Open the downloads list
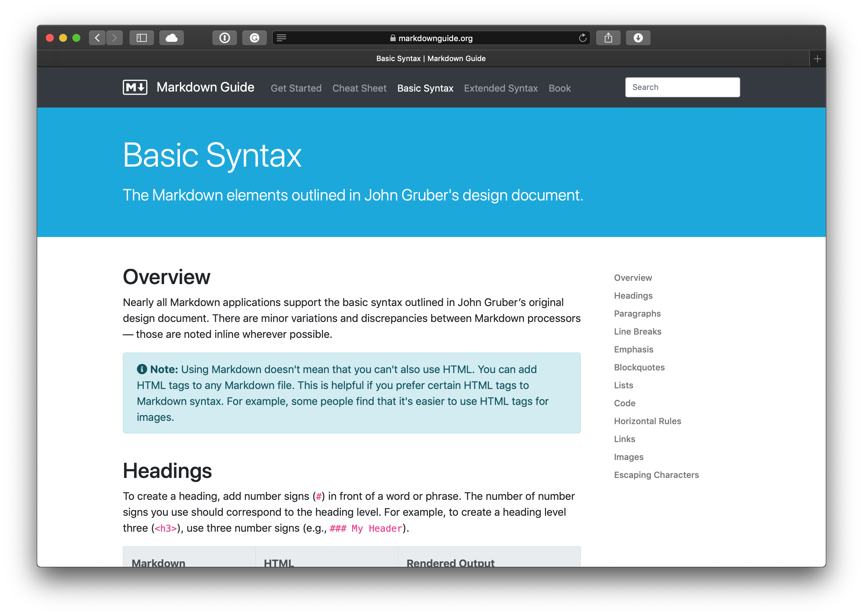Screen dimensions: 863x616 tap(638, 38)
